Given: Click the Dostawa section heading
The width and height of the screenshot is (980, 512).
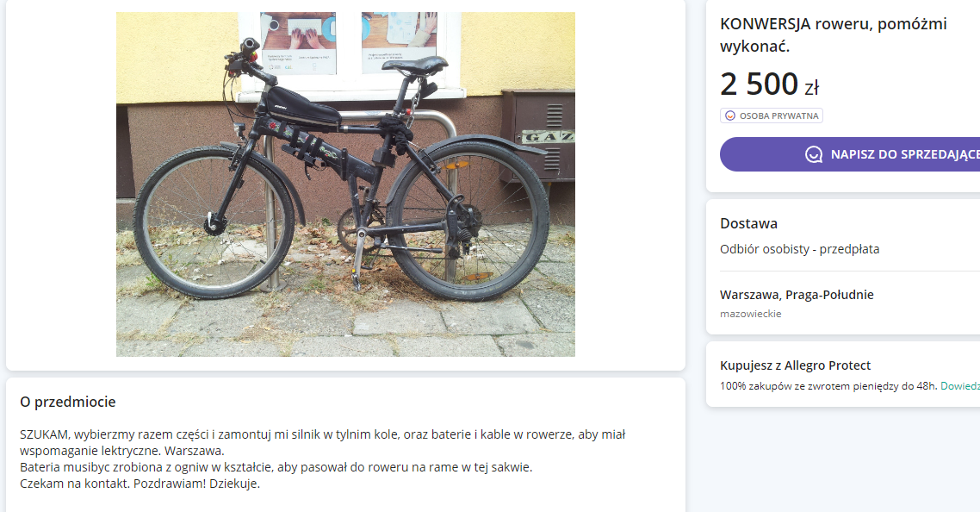Looking at the screenshot, I should pos(748,223).
